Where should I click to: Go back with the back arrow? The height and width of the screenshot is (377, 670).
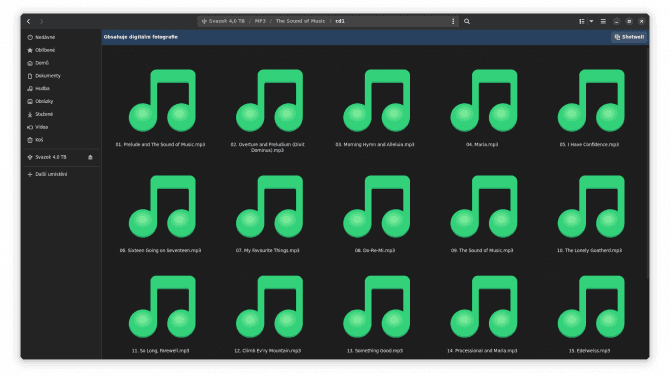[29, 21]
